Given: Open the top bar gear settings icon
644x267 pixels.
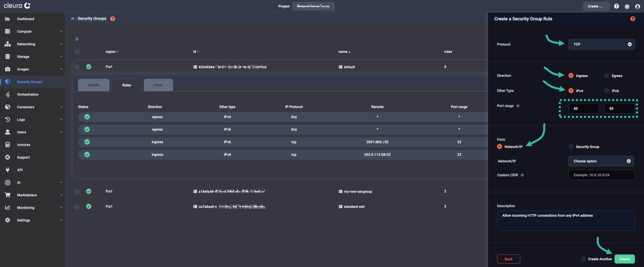Looking at the screenshot, I should tap(627, 6).
